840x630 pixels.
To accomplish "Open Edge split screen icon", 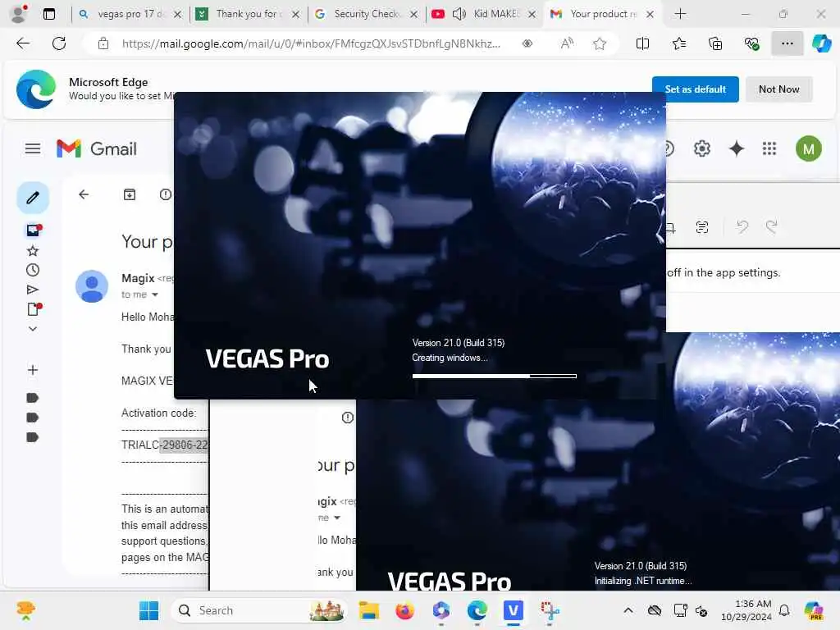I will pos(642,43).
